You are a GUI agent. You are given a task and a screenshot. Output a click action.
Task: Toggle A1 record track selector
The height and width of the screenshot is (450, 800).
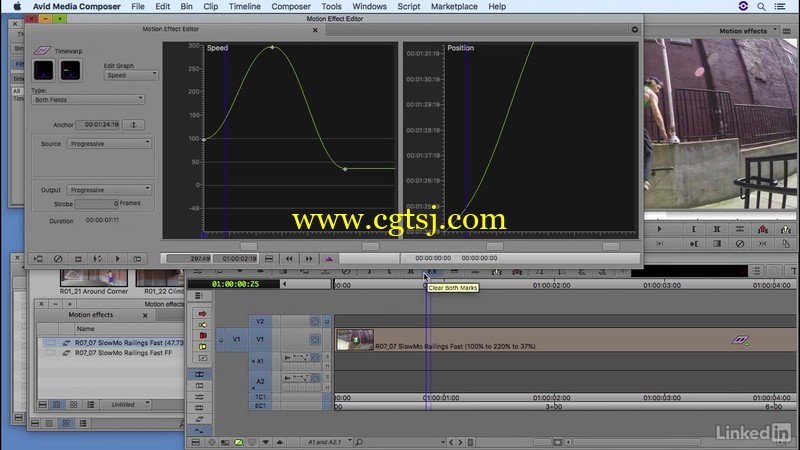[260, 361]
